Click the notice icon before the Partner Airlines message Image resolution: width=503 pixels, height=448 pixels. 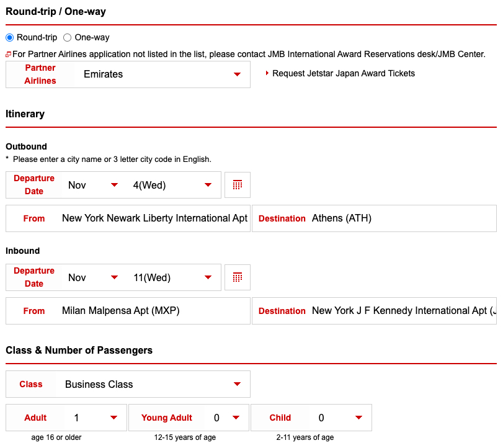click(x=7, y=54)
